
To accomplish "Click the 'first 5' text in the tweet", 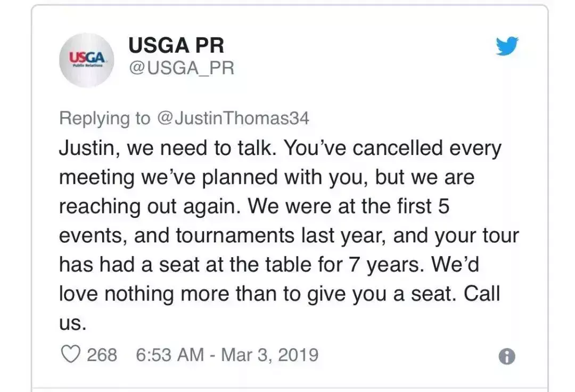I will pyautogui.click(x=423, y=206).
